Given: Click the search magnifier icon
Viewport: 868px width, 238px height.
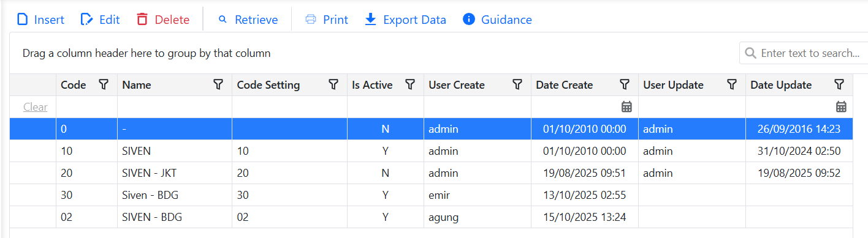Looking at the screenshot, I should 750,53.
